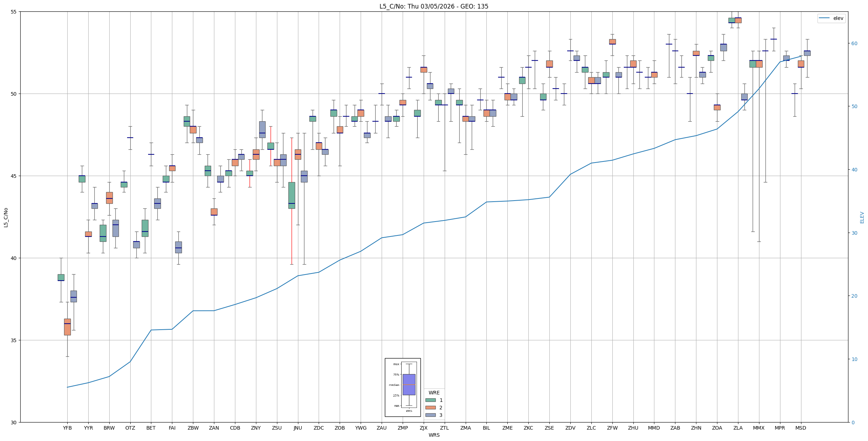
Task: Click the WRE legend title
Action: coord(434,393)
